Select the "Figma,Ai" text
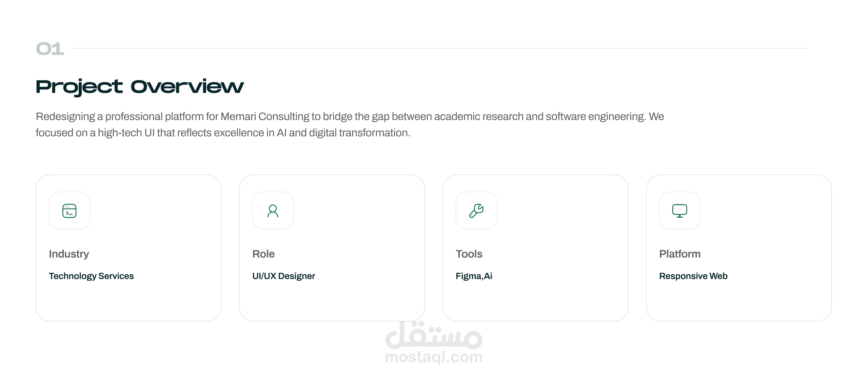Image resolution: width=868 pixels, height=373 pixels. coord(474,276)
